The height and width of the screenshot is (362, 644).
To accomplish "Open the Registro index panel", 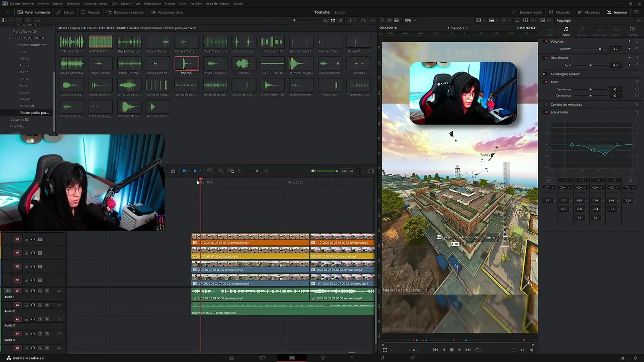I will [91, 12].
